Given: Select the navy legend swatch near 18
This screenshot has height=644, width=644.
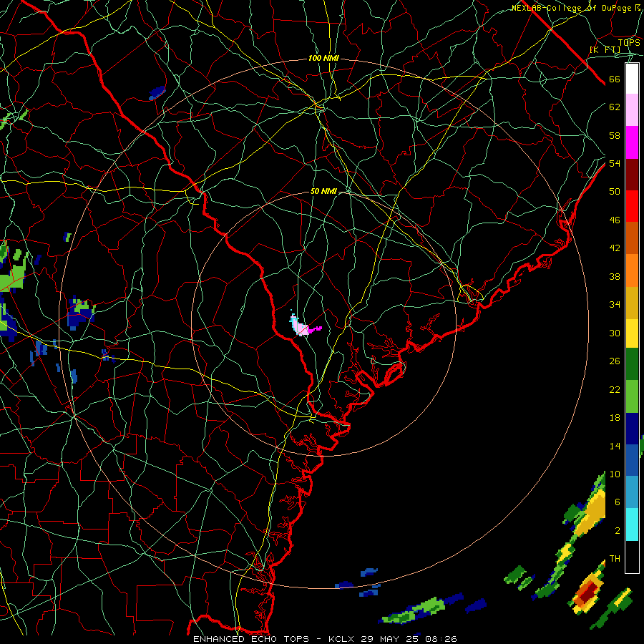Looking at the screenshot, I should click(x=632, y=429).
